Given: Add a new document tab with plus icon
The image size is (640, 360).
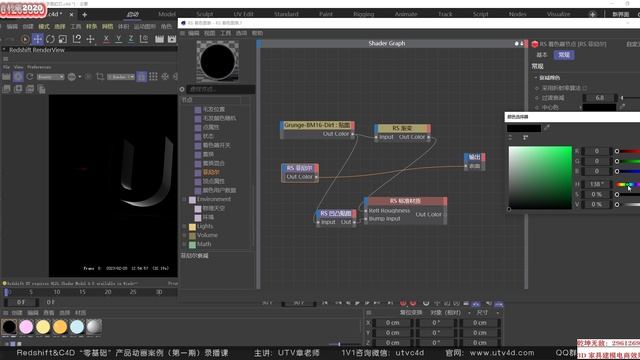Looking at the screenshot, I should pos(84,15).
